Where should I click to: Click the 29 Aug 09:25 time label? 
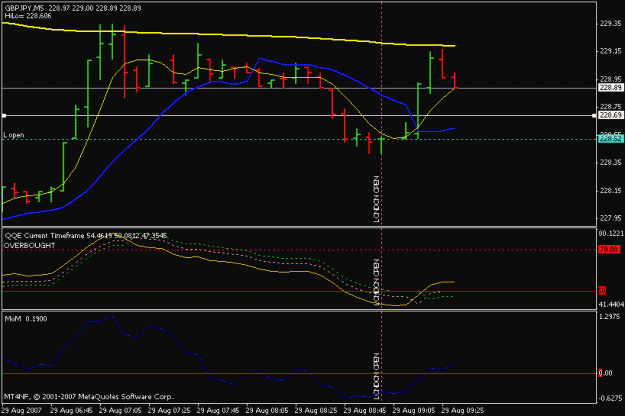[463, 410]
